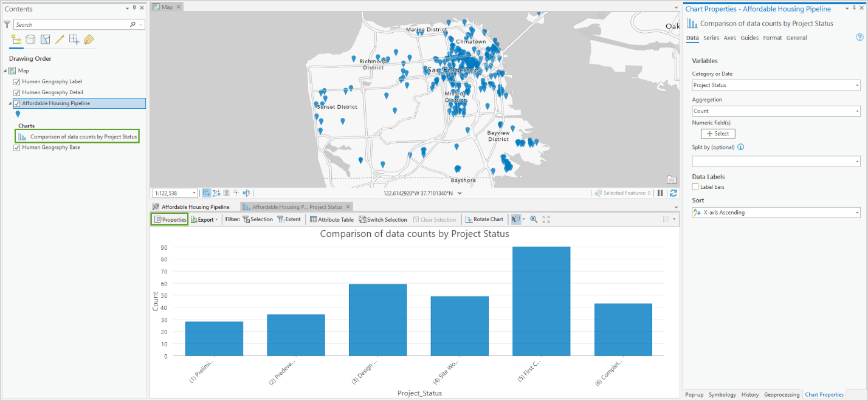Click the chart Properties button
The image size is (868, 401).
[170, 219]
